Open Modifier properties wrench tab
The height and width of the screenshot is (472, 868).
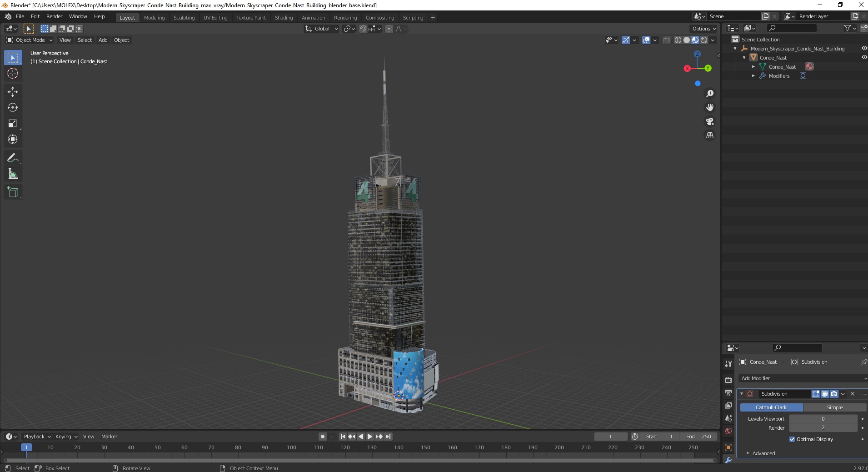tap(728, 460)
